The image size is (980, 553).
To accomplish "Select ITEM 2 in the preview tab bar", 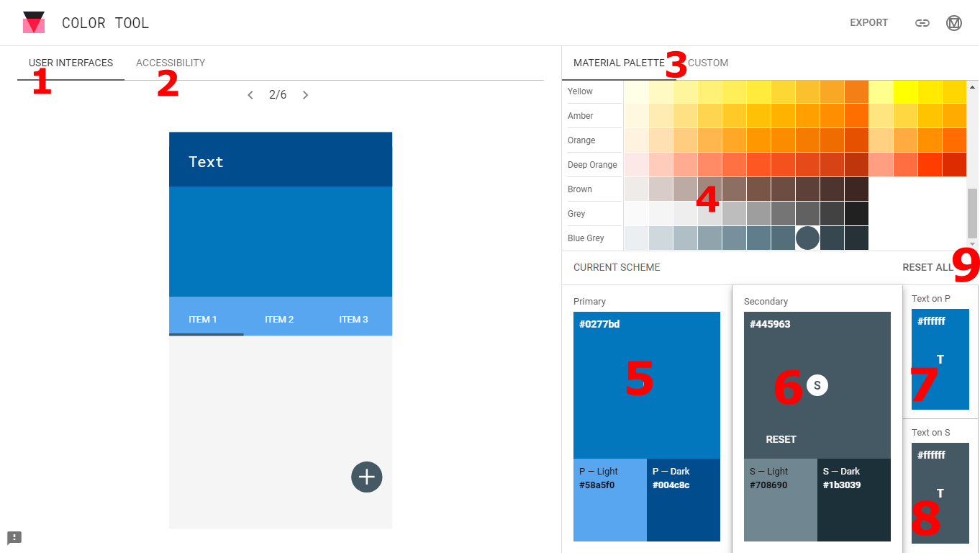I will click(x=280, y=319).
